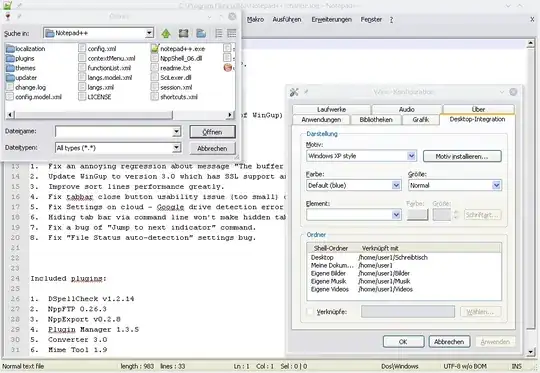Go up one folder with green arrow
This screenshot has width=540, height=373.
coord(166,33)
